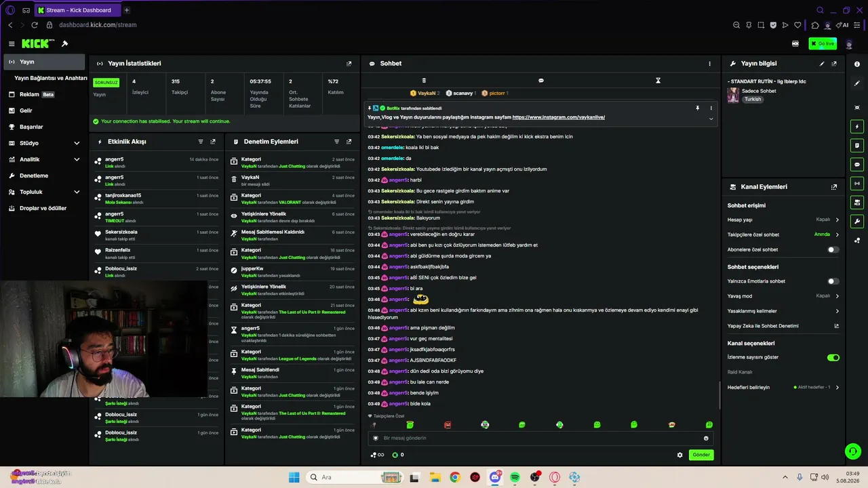Open Hesap yaşı setting

pos(783,220)
